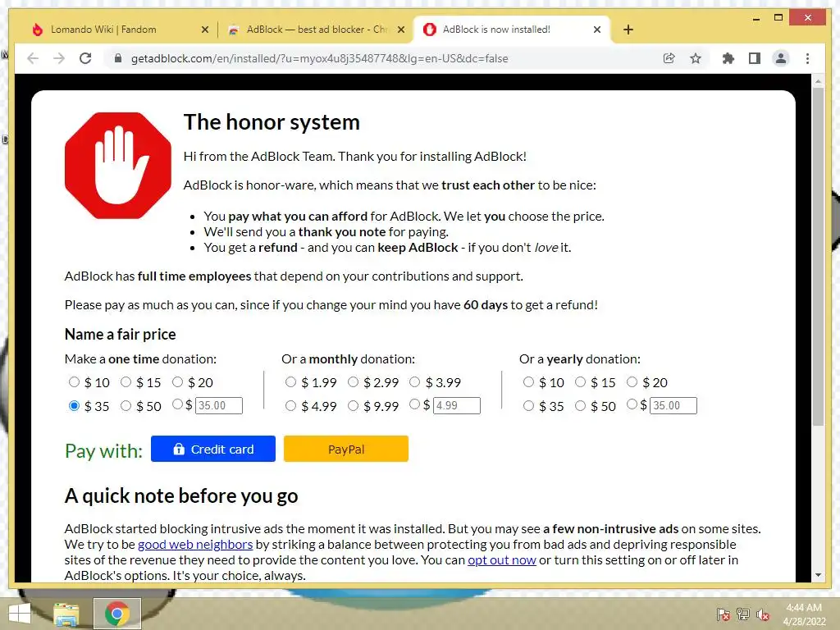Pay with Credit card button

click(x=213, y=449)
